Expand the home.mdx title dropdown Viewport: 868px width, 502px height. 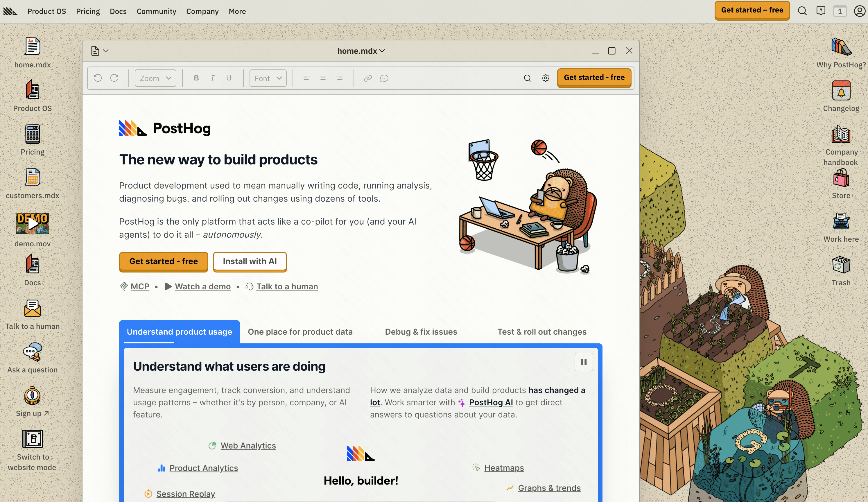click(x=361, y=51)
